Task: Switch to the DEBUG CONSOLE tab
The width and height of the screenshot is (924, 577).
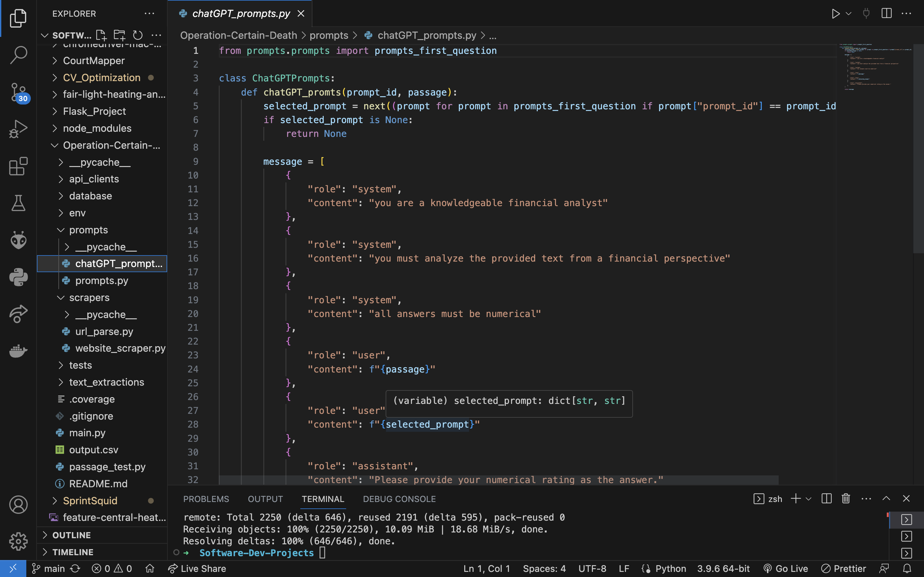Action: [399, 499]
